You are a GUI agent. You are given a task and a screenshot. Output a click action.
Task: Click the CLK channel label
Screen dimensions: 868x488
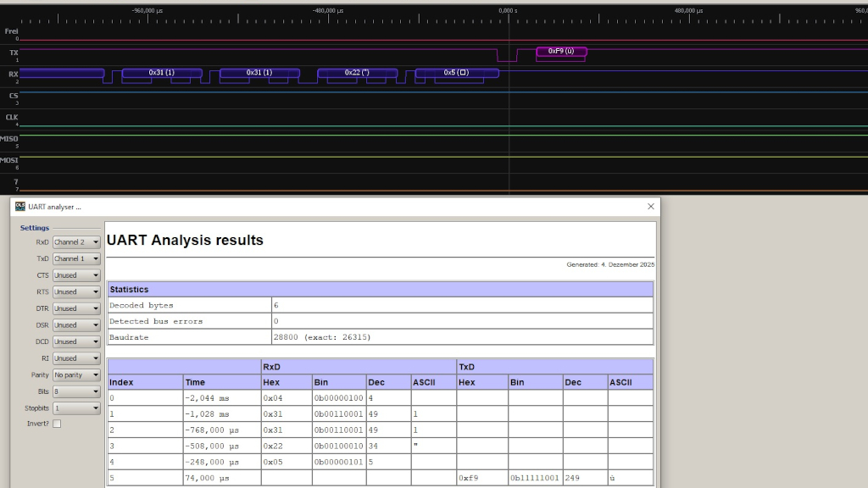pos(12,118)
